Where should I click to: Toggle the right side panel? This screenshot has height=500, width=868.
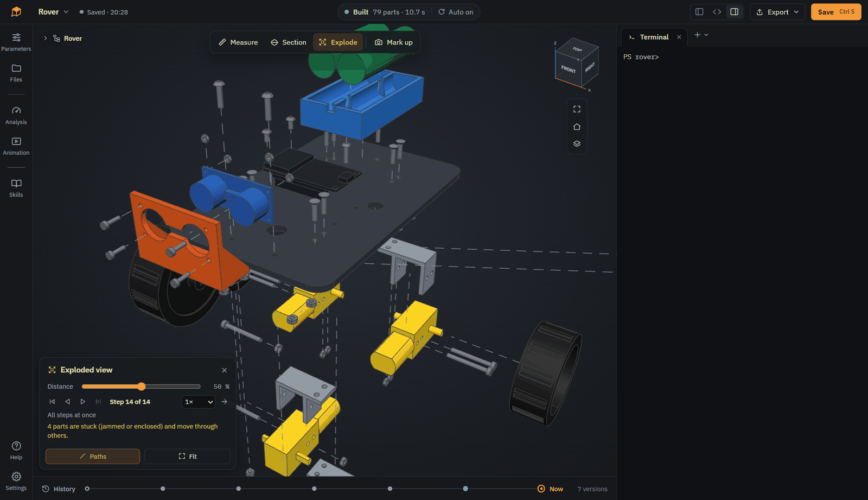point(734,12)
